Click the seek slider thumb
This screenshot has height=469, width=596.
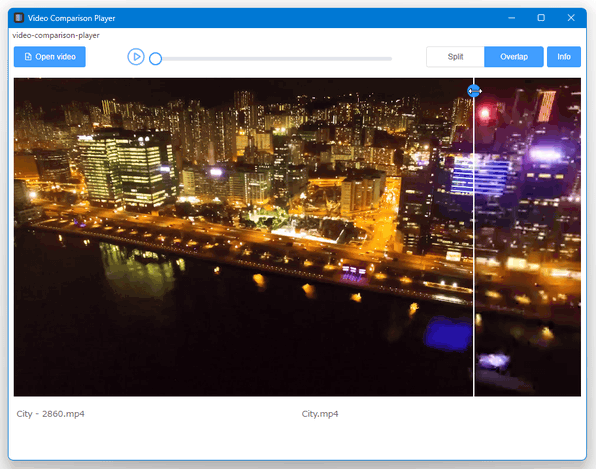tap(155, 59)
